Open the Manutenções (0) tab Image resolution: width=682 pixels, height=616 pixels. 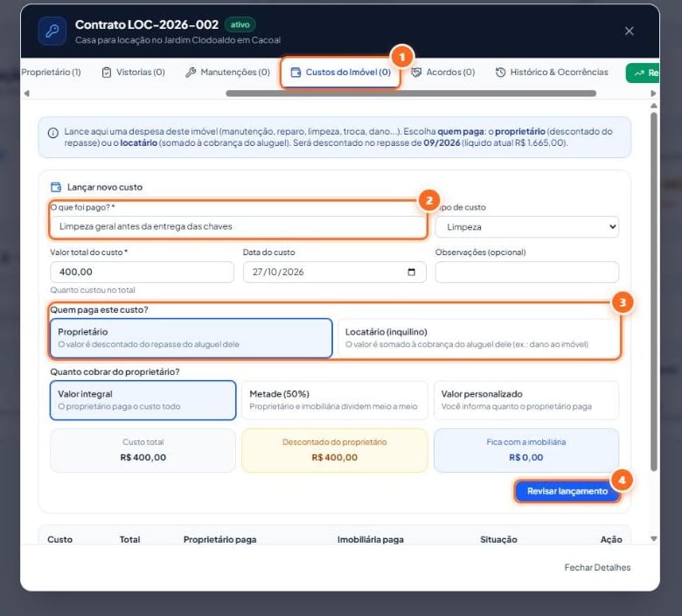tap(227, 73)
